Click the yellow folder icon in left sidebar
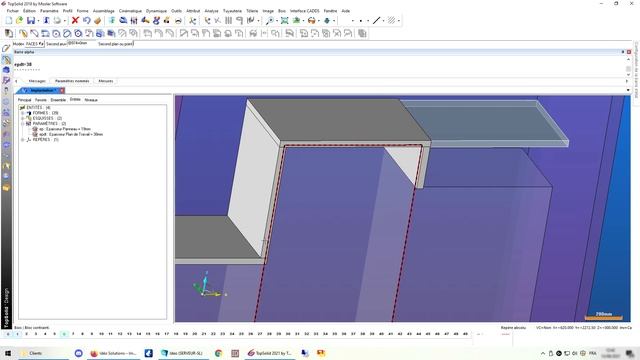The image size is (640, 360). (x=6, y=188)
